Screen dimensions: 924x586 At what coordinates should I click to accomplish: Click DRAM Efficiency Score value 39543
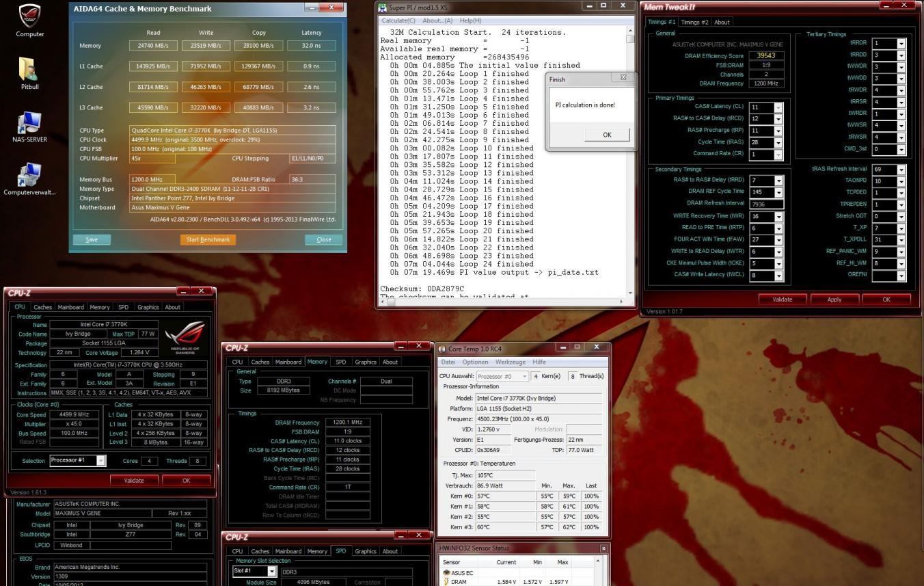tap(767, 56)
